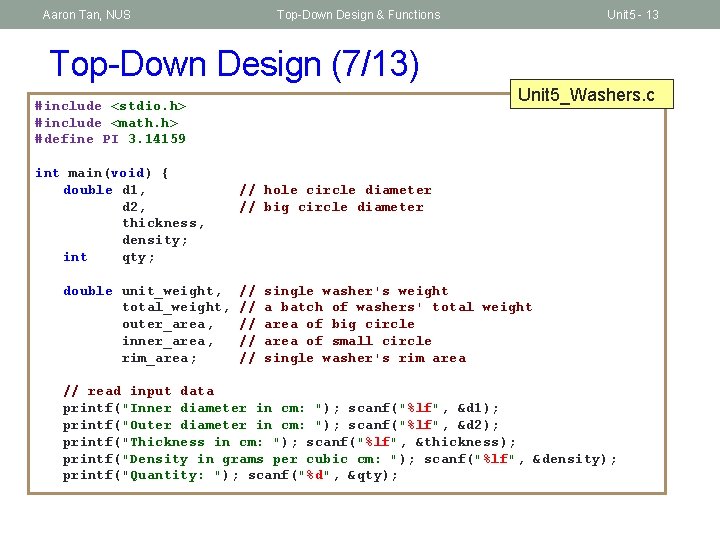Click the 'int qty;' declaration line
Viewport: 720px width, 540px height.
tap(109, 257)
